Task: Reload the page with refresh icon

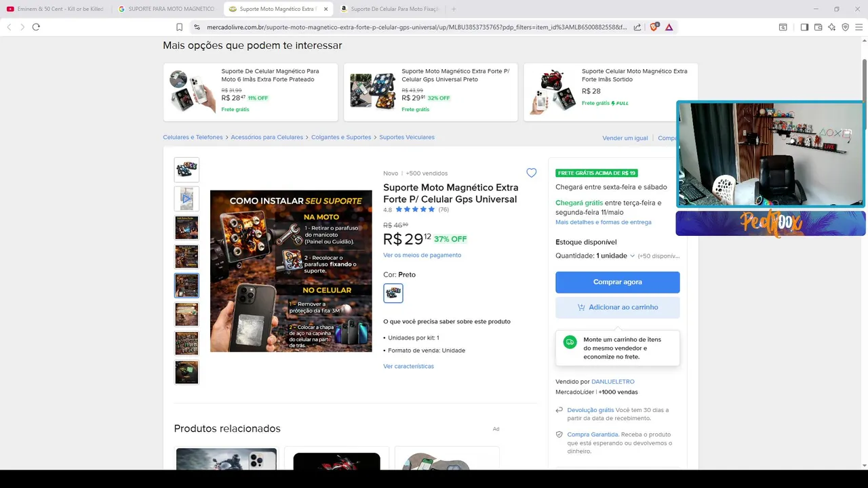Action: click(36, 27)
